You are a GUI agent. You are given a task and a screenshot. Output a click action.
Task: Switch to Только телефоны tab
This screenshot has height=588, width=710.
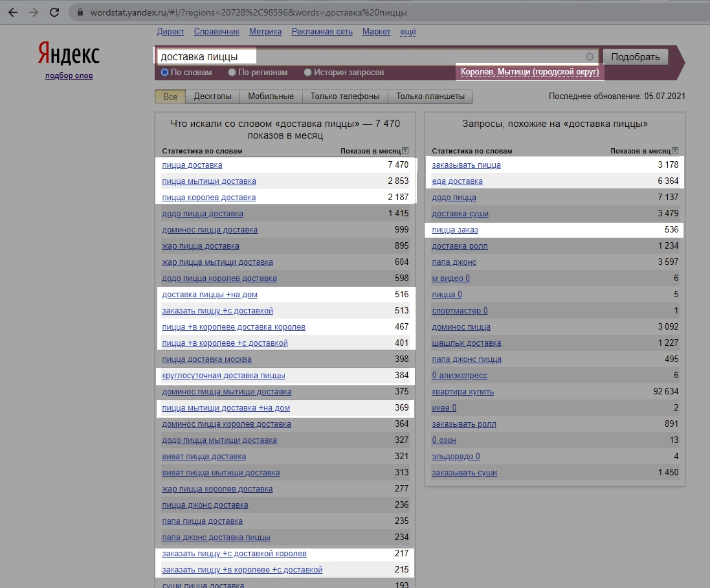click(344, 96)
